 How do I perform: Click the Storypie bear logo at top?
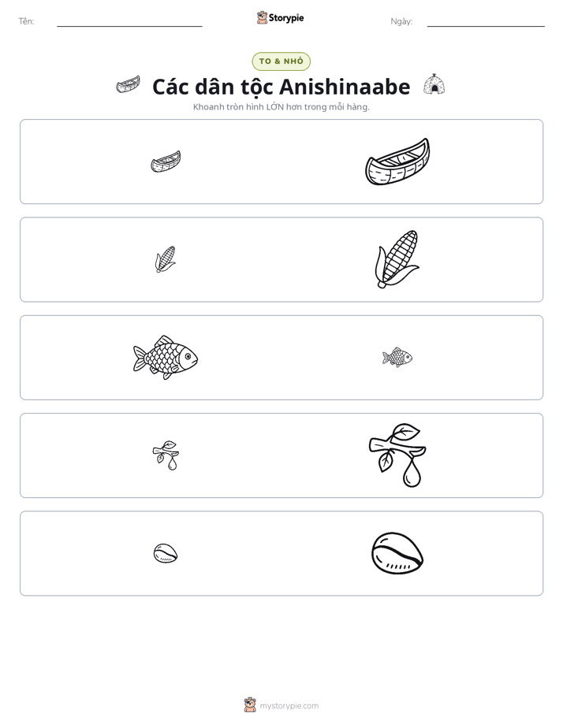(262, 17)
